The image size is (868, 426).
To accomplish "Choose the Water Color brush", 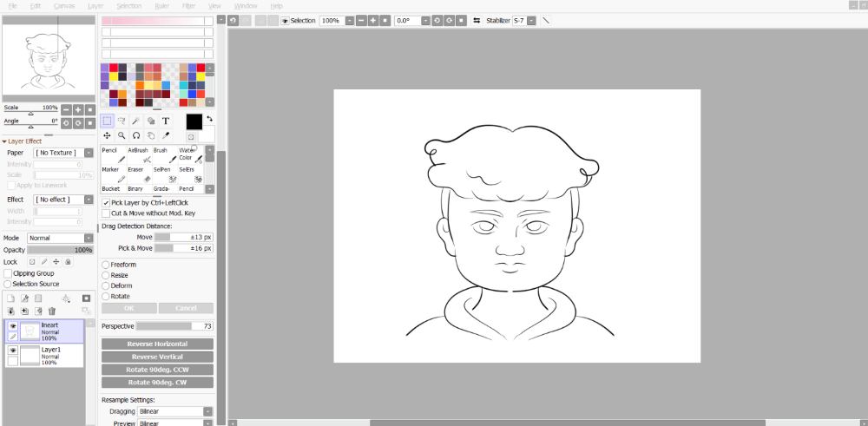I will (190, 155).
